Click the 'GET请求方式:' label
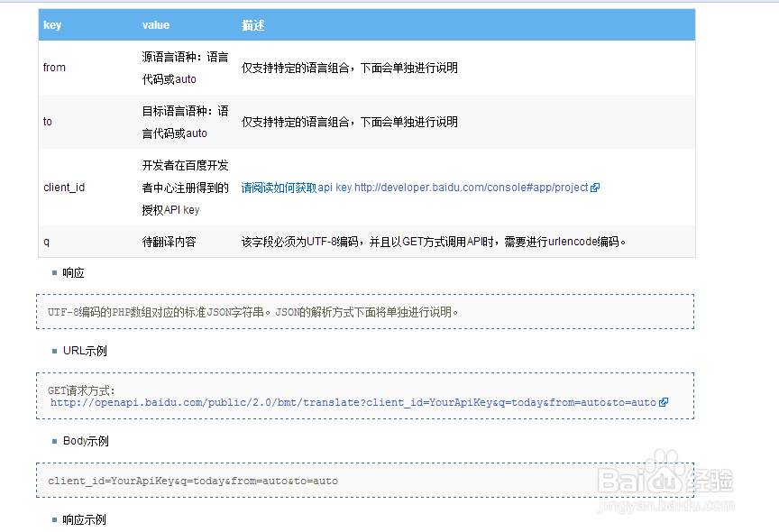779x532 pixels. 81,391
